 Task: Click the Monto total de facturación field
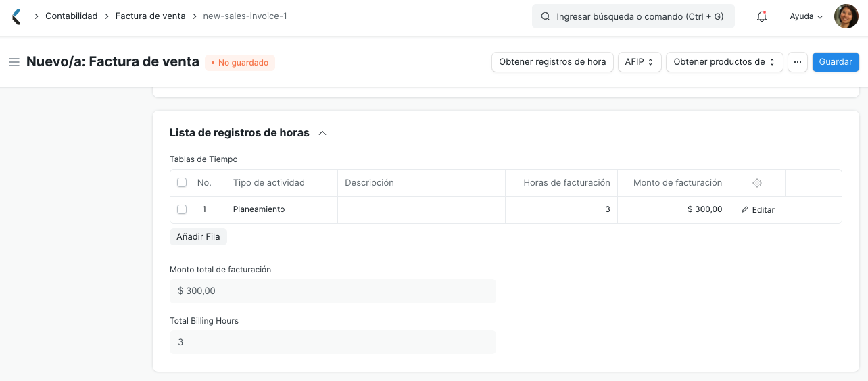click(333, 291)
